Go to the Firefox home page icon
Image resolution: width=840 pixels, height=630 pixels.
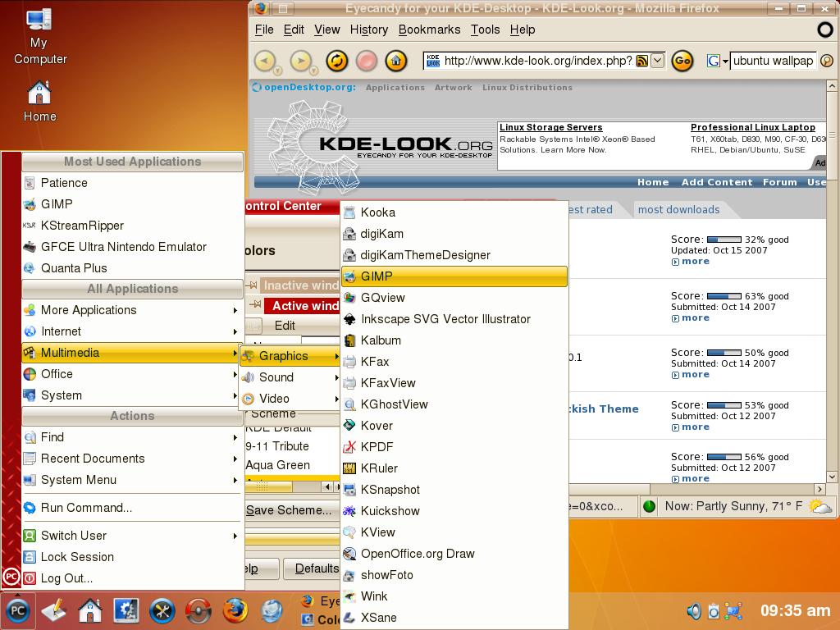pyautogui.click(x=396, y=61)
